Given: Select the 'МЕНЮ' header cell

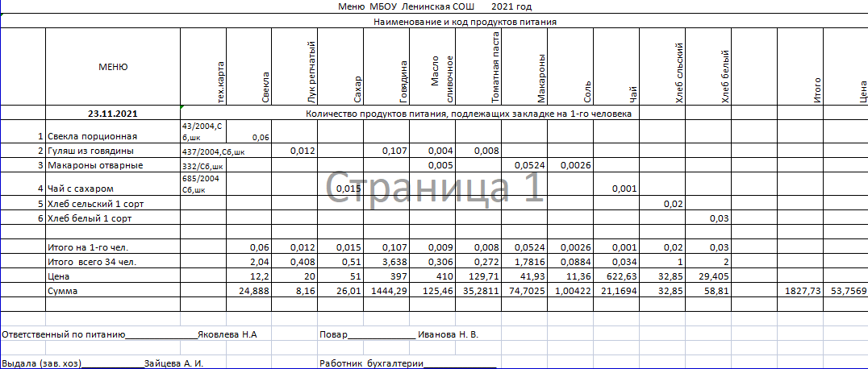Looking at the screenshot, I should [x=113, y=67].
